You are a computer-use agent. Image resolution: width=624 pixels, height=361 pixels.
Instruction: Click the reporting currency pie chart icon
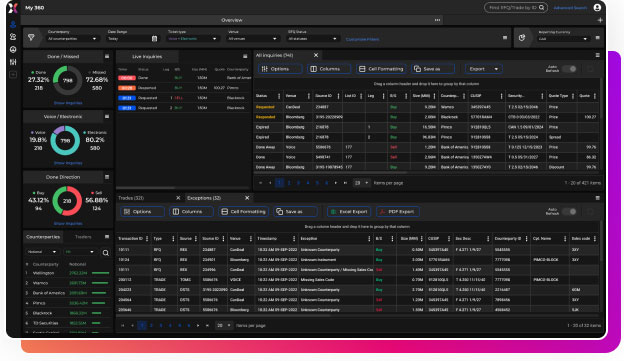click(522, 37)
